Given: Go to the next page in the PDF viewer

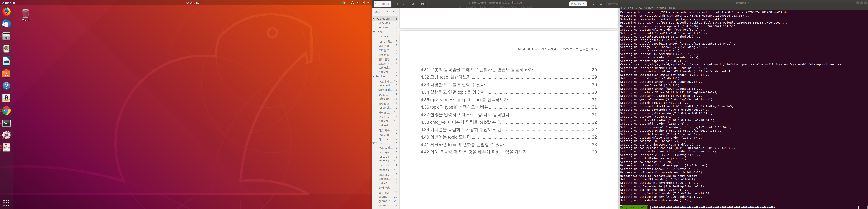Looking at the screenshot, I should click(404, 4).
